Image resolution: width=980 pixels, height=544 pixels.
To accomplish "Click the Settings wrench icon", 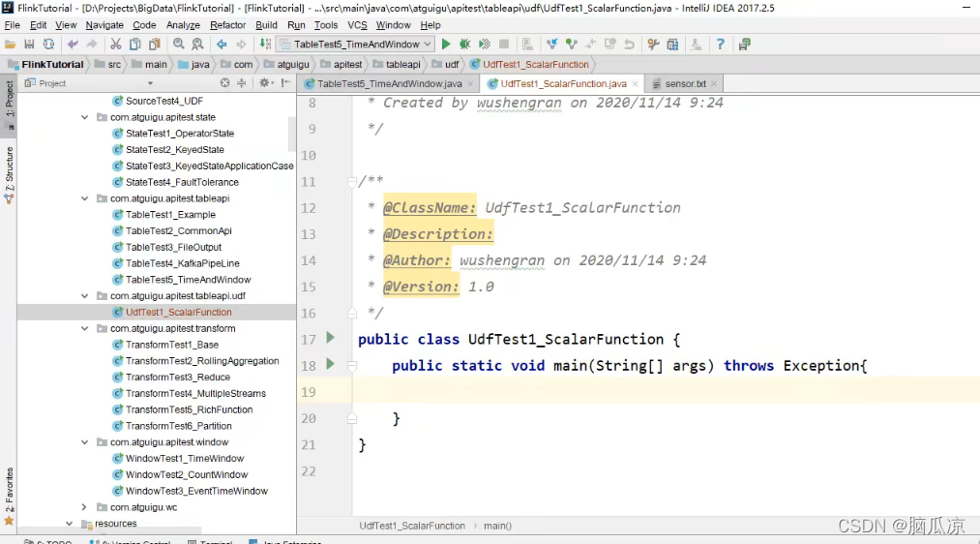I will tap(653, 45).
